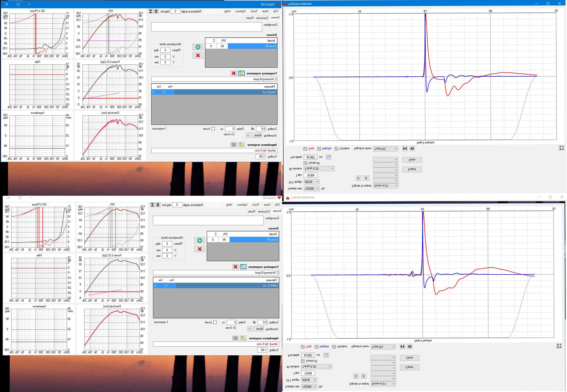Open impedance response folder in lower VituixCAD window

(243, 338)
